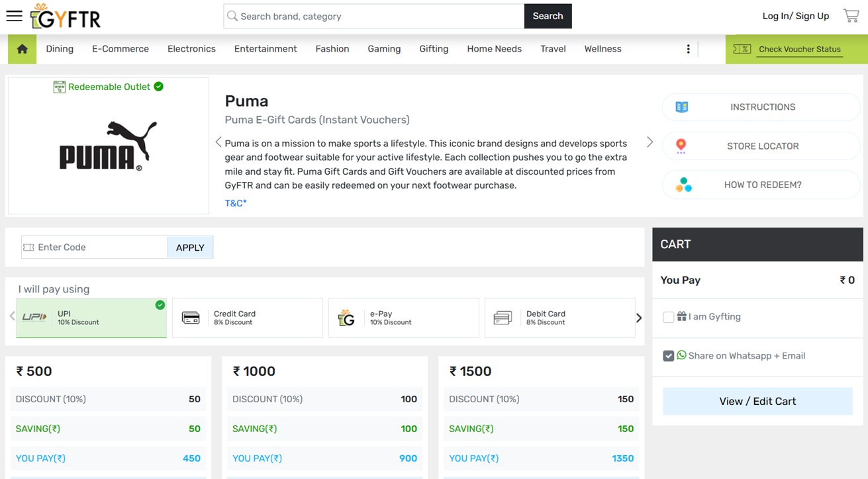
Task: Open the Wellness category
Action: coord(603,49)
